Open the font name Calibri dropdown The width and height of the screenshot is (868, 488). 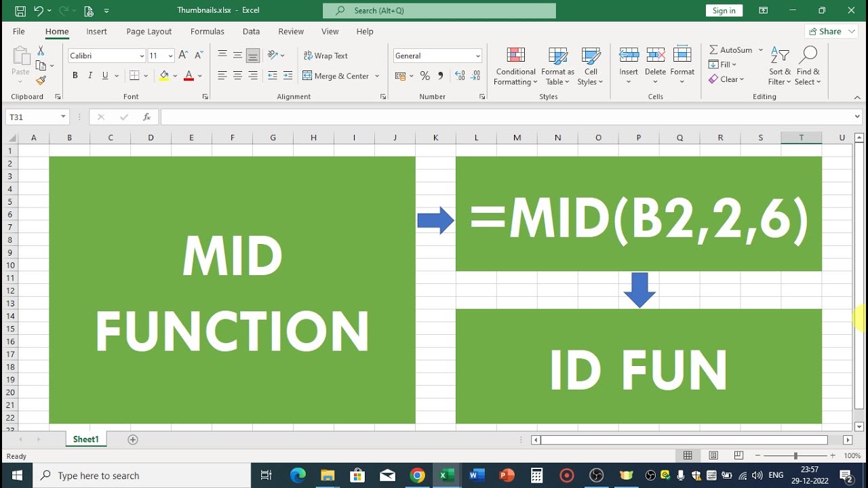[142, 56]
